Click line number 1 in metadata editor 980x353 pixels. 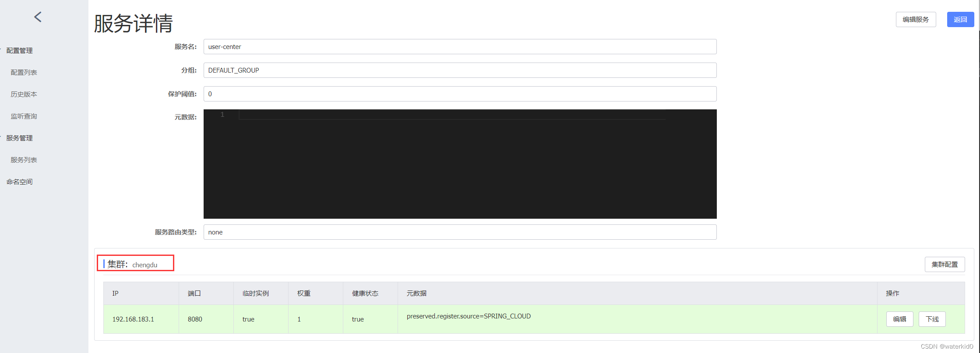(222, 115)
